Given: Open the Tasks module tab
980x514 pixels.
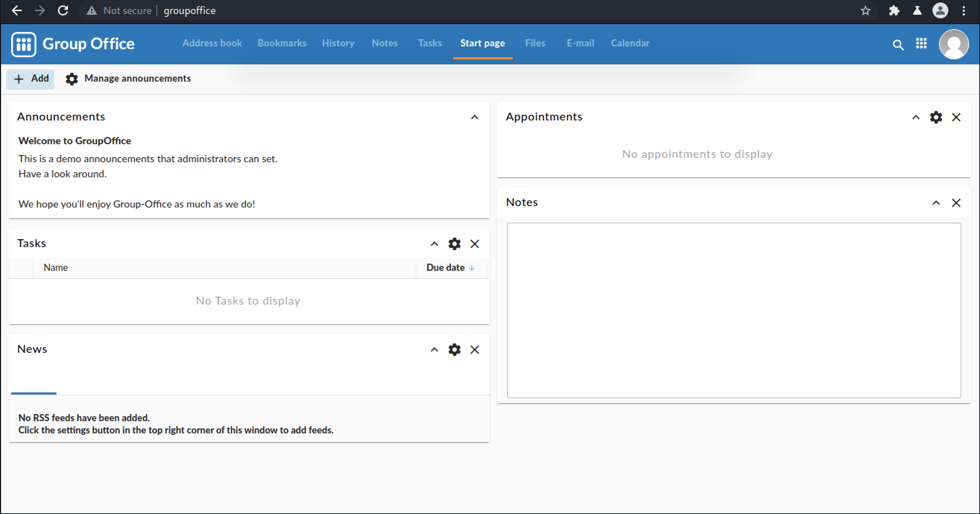Looking at the screenshot, I should [430, 43].
